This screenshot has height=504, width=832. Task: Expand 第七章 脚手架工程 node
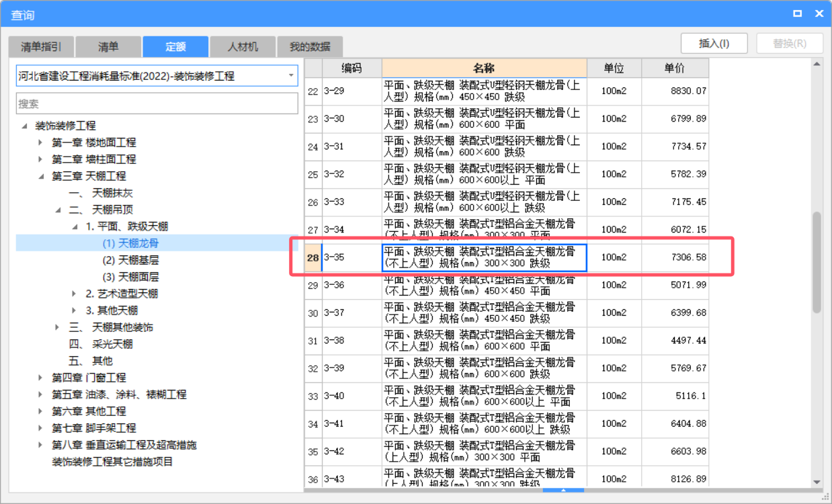point(41,428)
